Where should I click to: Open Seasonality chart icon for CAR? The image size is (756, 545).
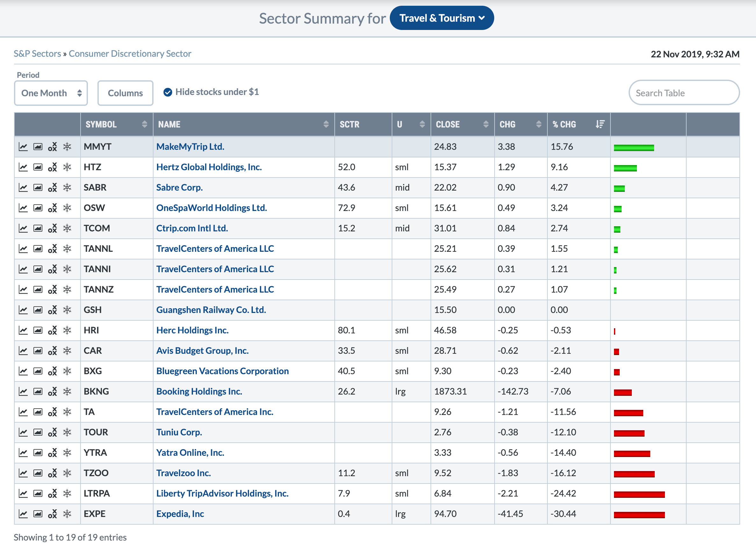[67, 351]
